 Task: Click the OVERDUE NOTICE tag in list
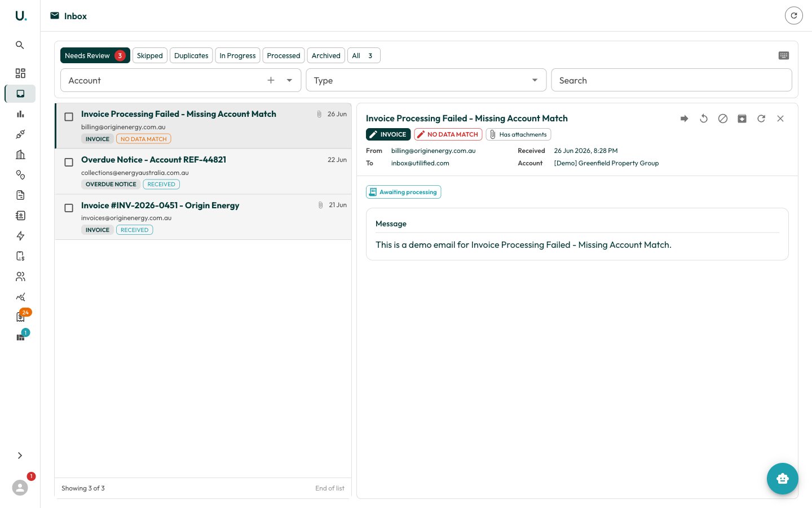(x=111, y=184)
